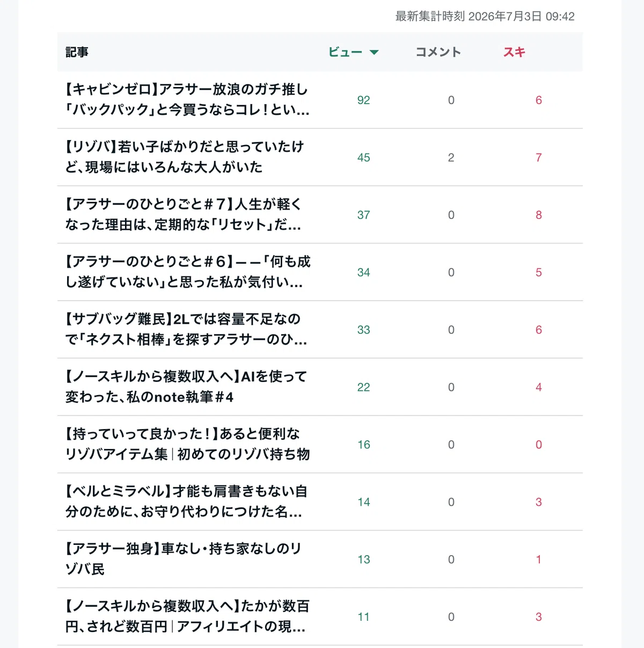Open the アラサーのひとりごと#6 article
Viewport: 644px width, 648px height.
[x=188, y=272]
